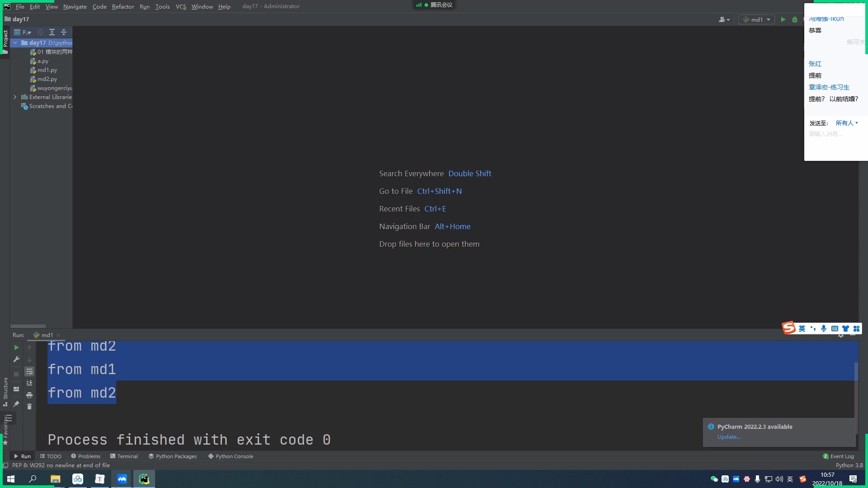Print console output using the printer icon
The height and width of the screenshot is (488, 868).
[29, 395]
